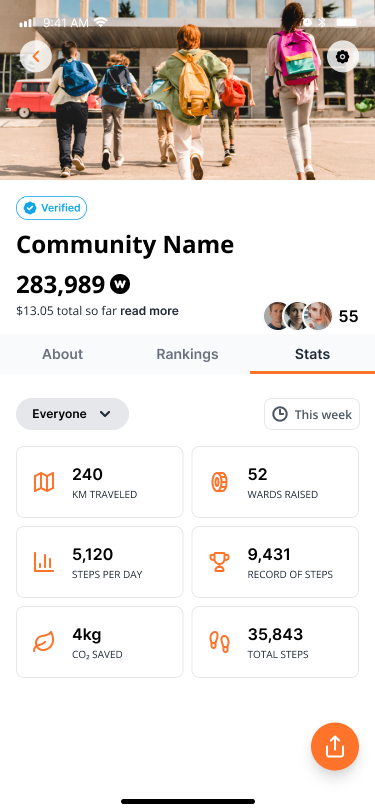375x812 pixels.
Task: Open the This week time filter
Action: click(312, 414)
